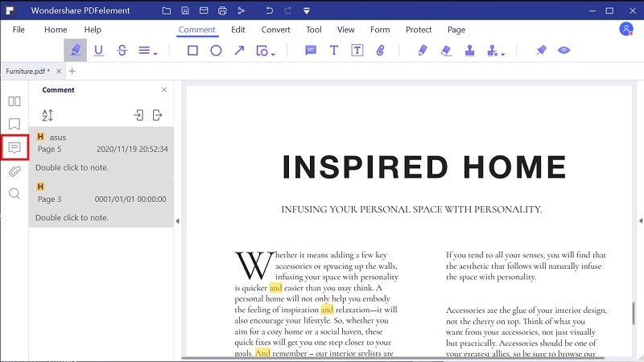644x362 pixels.
Task: Open the Attachment tool paperclip in toolbar
Action: click(x=380, y=50)
